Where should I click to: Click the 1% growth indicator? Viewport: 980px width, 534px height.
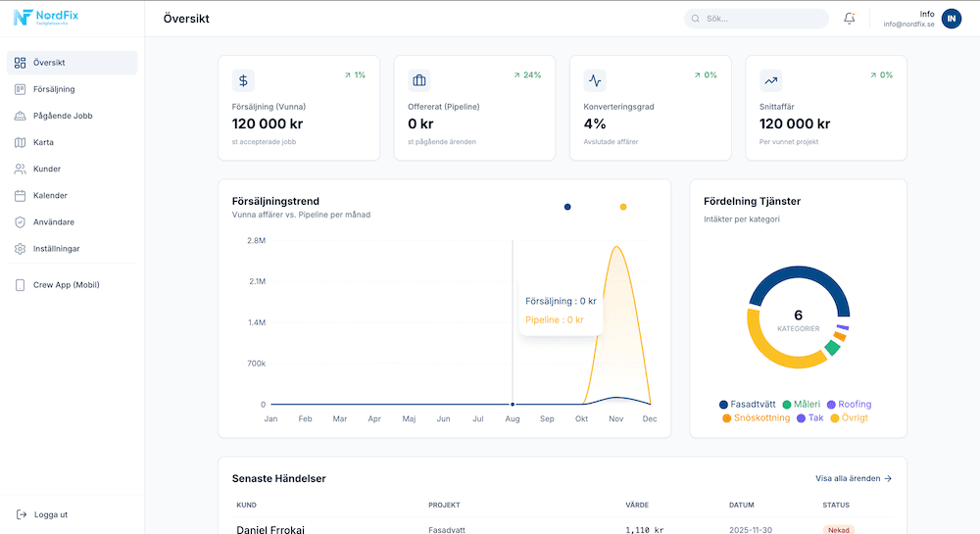(x=355, y=74)
